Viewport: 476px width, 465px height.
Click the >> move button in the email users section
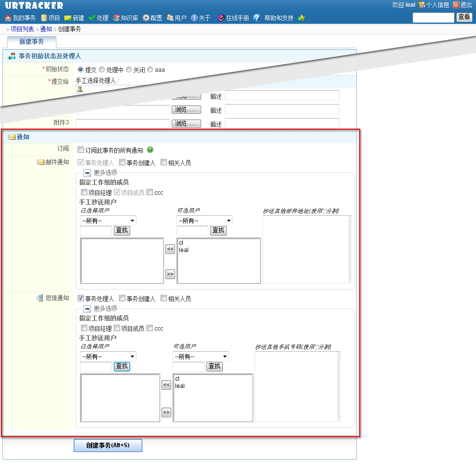170,274
